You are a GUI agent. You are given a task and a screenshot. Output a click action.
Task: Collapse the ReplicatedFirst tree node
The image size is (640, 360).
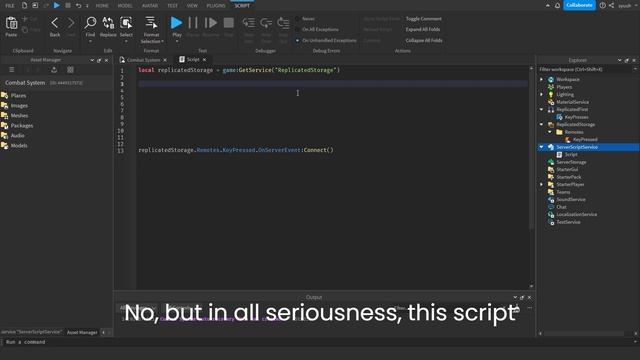542,109
